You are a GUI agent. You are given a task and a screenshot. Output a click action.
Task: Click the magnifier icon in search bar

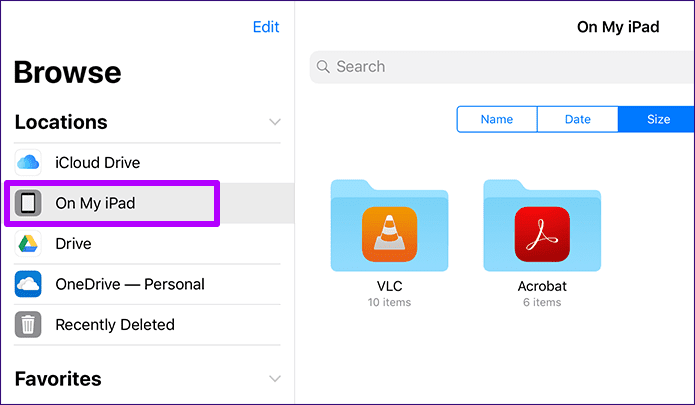323,67
